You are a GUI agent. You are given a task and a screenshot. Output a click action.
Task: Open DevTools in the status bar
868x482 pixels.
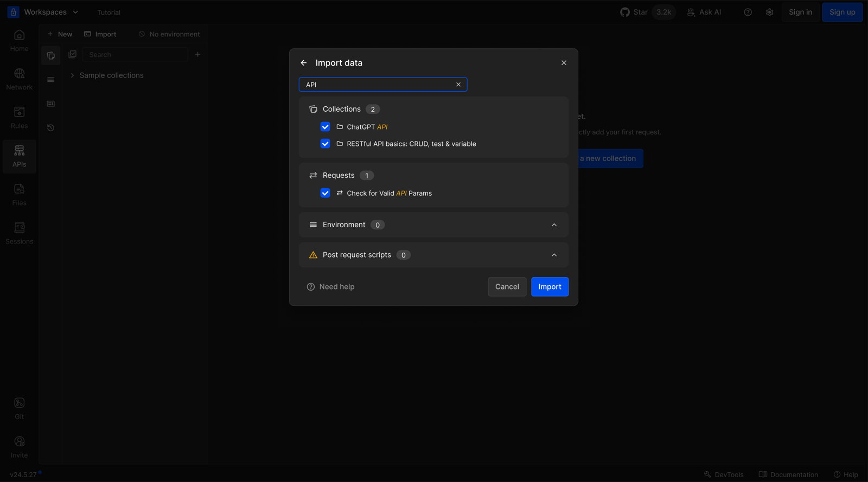pyautogui.click(x=724, y=474)
